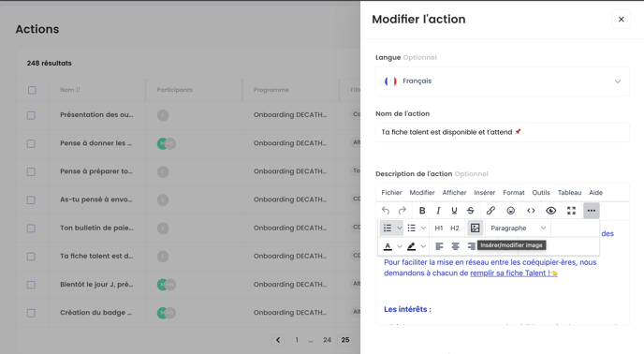Image resolution: width=644 pixels, height=354 pixels.
Task: Open the Modifier menu
Action: (422, 192)
